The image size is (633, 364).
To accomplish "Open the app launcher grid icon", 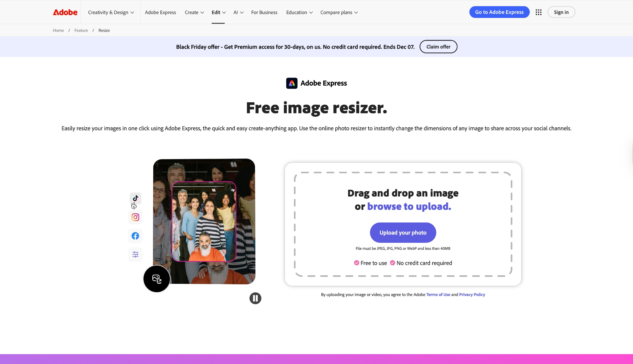I will pos(538,12).
